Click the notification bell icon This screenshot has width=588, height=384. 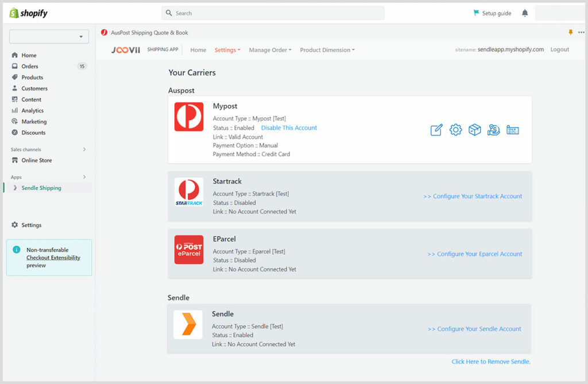click(x=525, y=13)
